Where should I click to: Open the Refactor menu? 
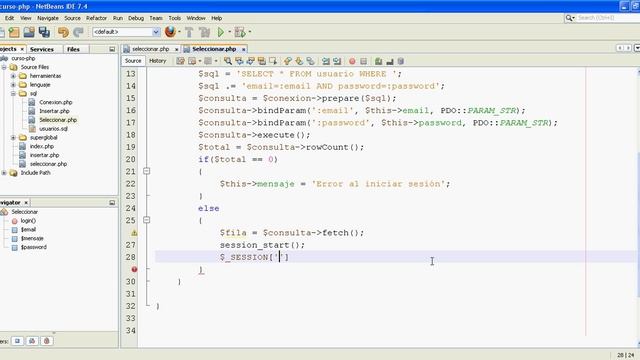[96, 18]
